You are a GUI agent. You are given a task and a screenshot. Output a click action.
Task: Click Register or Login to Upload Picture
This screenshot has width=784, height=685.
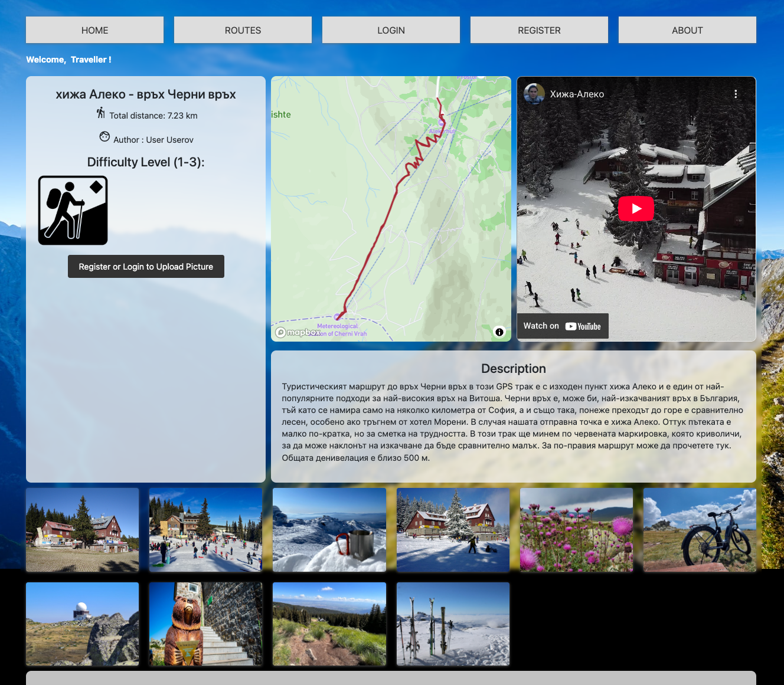pyautogui.click(x=146, y=267)
